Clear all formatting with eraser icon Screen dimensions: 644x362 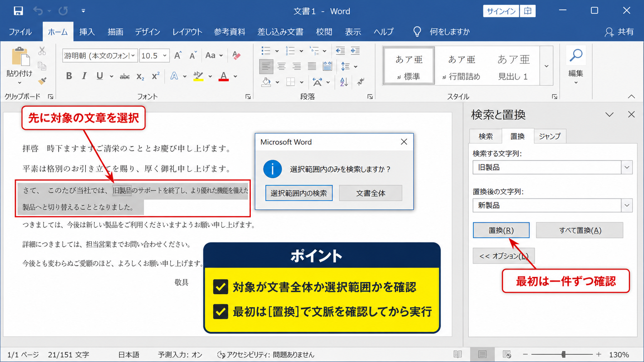pyautogui.click(x=236, y=55)
